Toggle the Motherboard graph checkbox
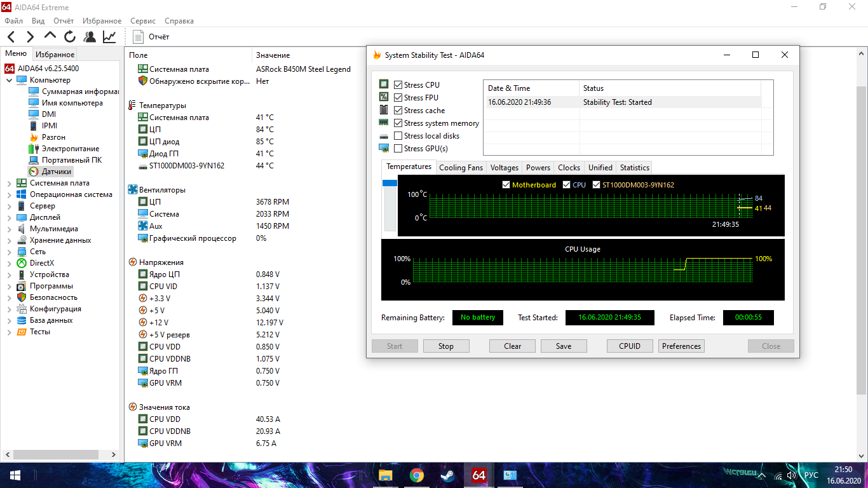Viewport: 868px width, 488px height. 506,185
